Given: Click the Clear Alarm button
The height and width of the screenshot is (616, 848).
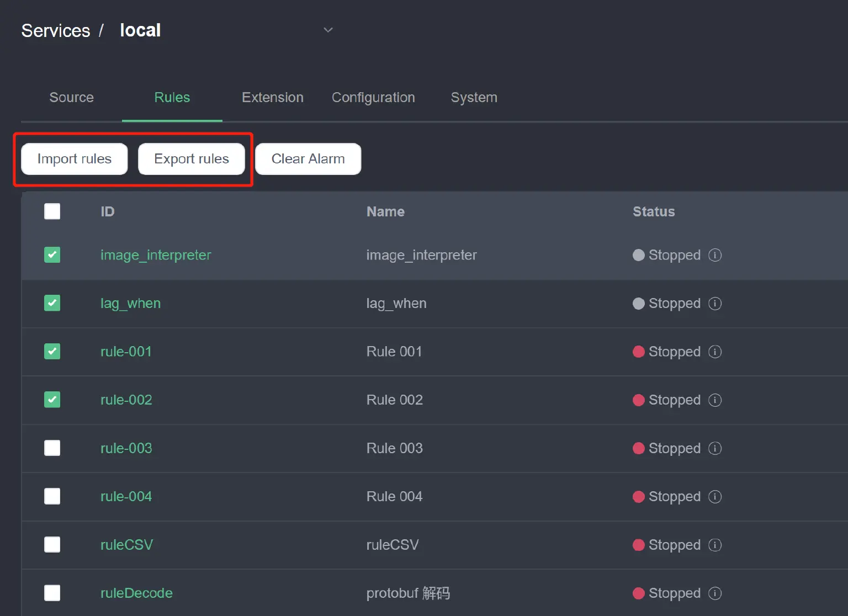Looking at the screenshot, I should [x=308, y=159].
